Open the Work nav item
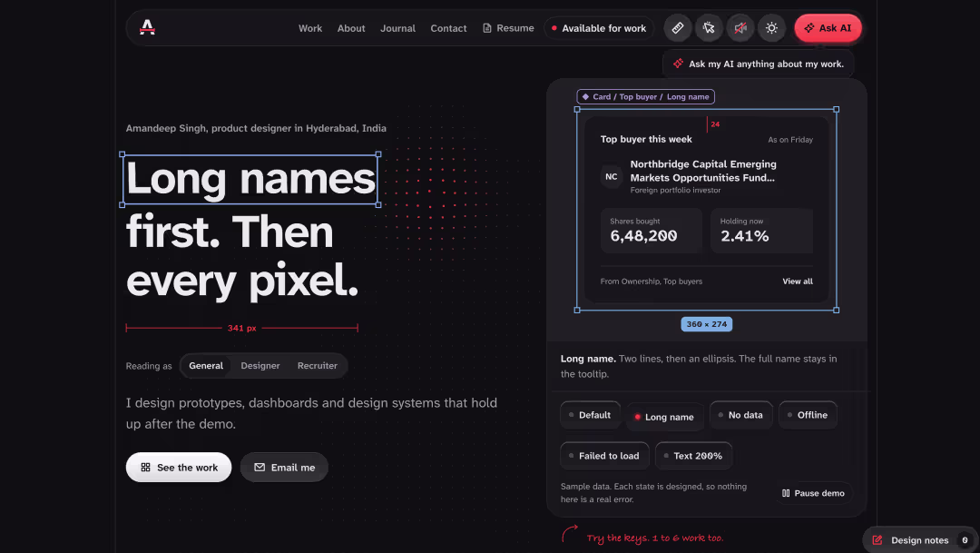The image size is (980, 553). [x=310, y=28]
